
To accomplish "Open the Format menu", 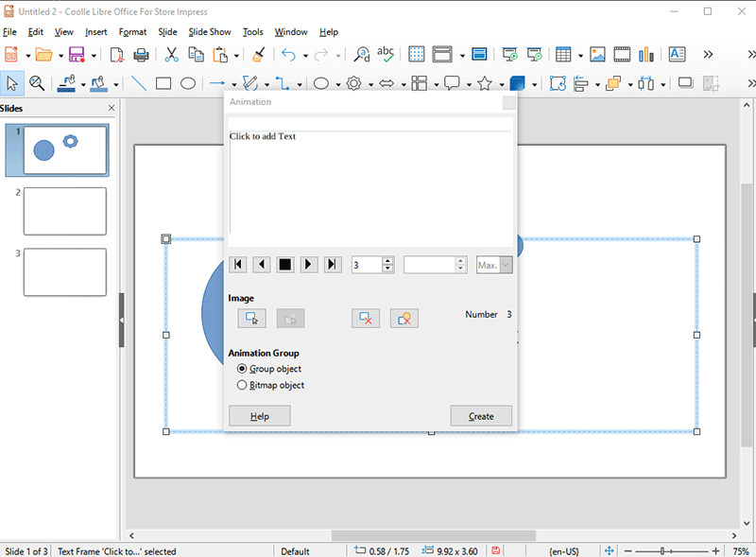I will coord(132,32).
